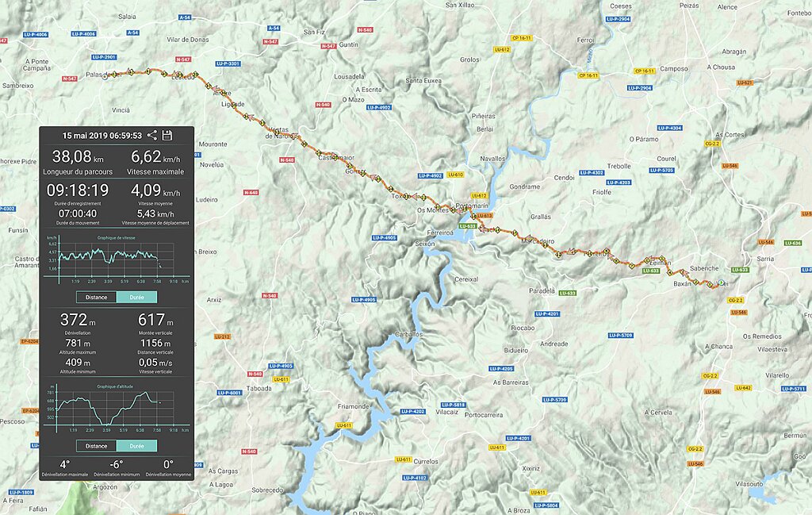Switch speed graph to Durée
This screenshot has width=812, height=515.
(x=136, y=298)
